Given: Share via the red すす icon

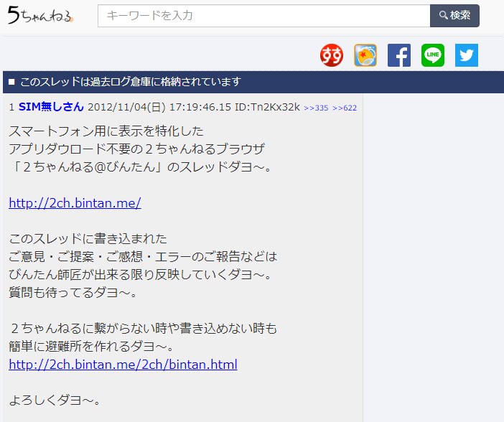Looking at the screenshot, I should (332, 55).
